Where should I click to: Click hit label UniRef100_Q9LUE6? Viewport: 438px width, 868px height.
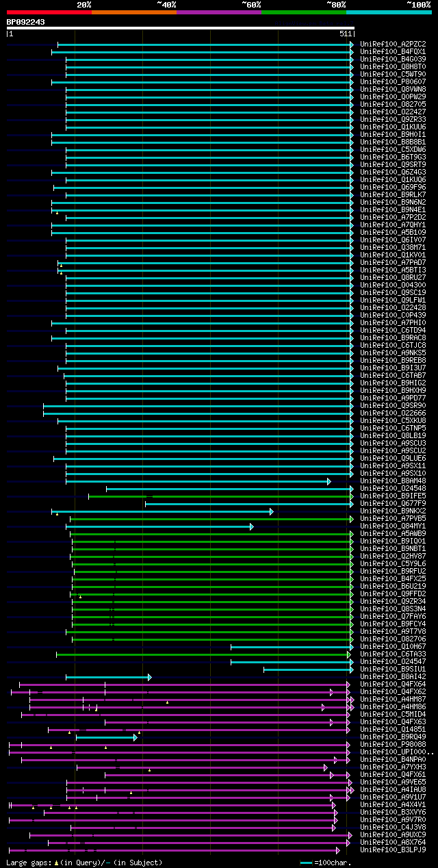tap(393, 458)
